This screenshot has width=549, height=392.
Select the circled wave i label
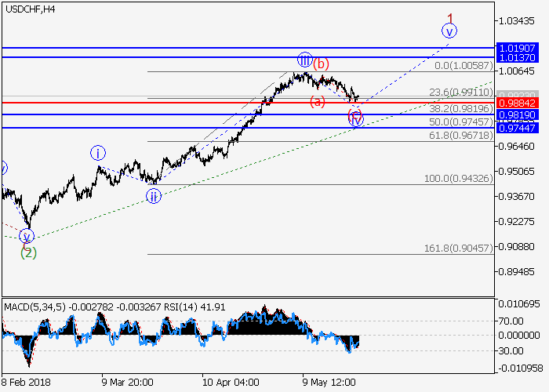[x=96, y=153]
